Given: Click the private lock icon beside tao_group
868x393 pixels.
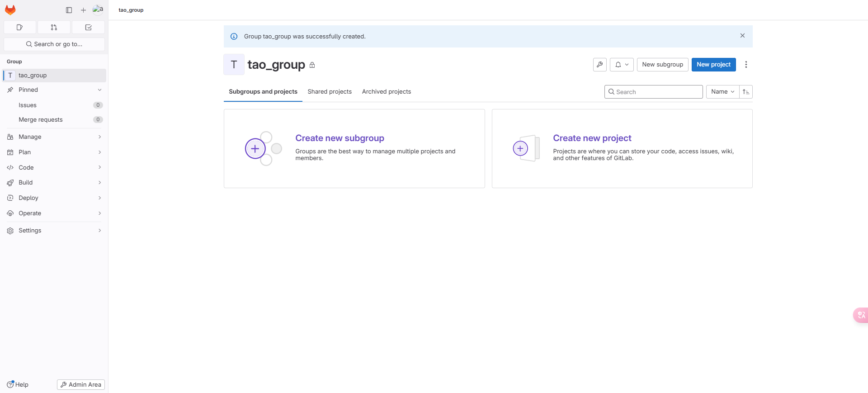Looking at the screenshot, I should point(312,65).
